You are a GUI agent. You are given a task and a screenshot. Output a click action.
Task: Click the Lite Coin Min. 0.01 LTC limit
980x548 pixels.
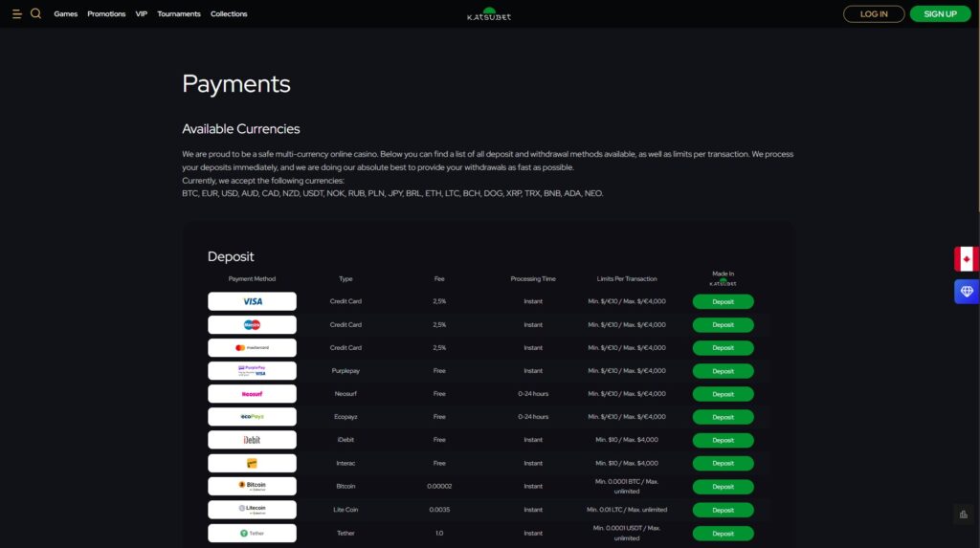pyautogui.click(x=627, y=509)
